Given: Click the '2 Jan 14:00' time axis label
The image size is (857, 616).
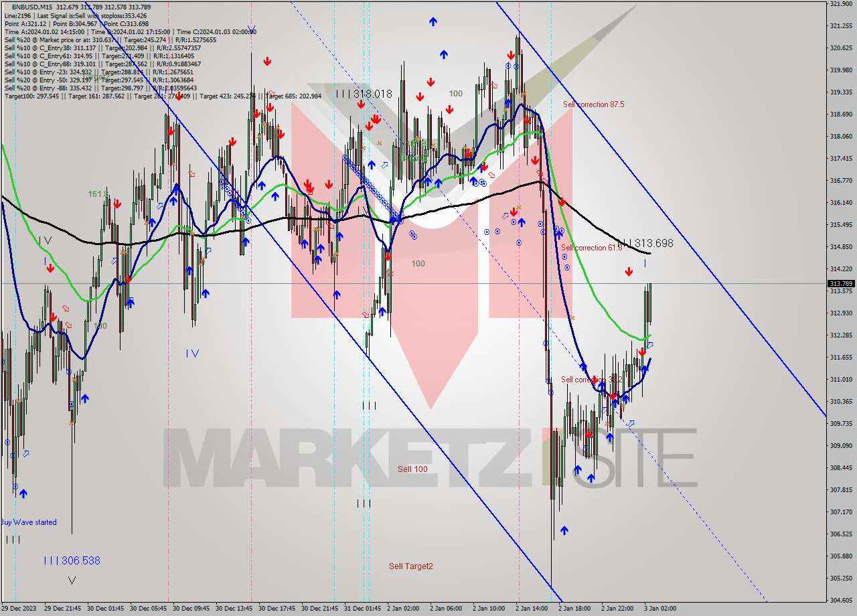Looking at the screenshot, I should [x=532, y=609].
